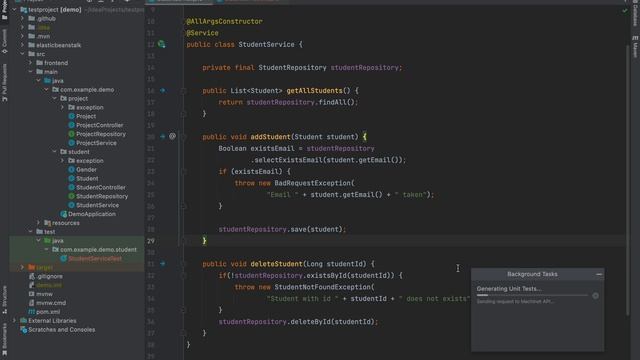The width and height of the screenshot is (640, 360).
Task: Cancel the Generating Unit Tests background task
Action: pyautogui.click(x=596, y=296)
